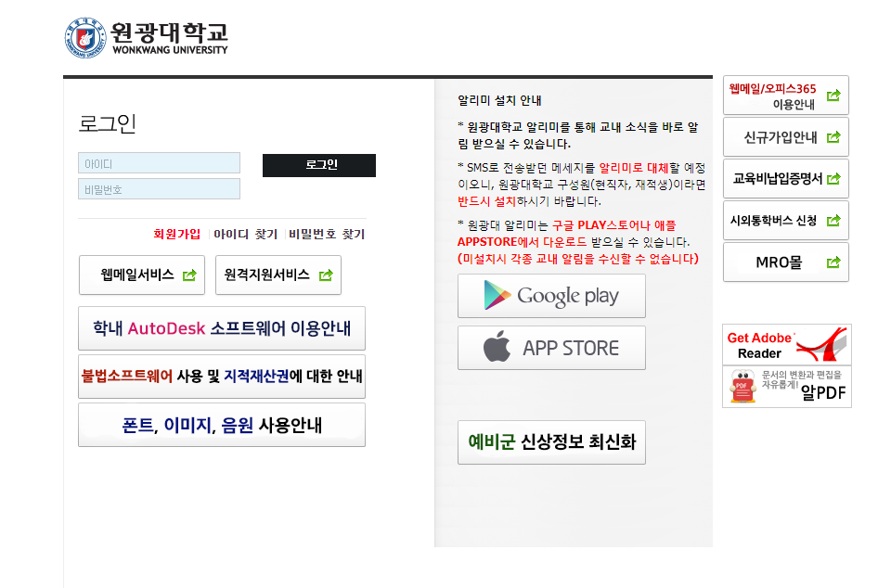878x588 pixels.
Task: Click the red 알리미로 대체 text
Action: [634, 168]
